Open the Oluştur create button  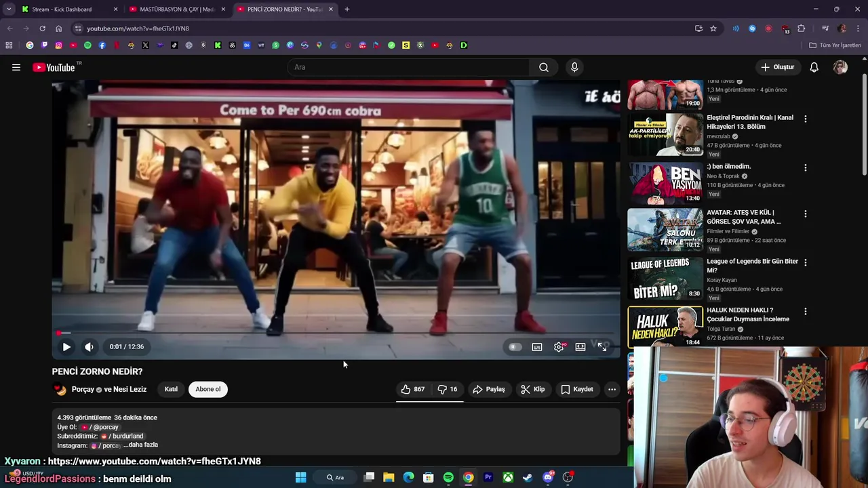[x=777, y=67]
